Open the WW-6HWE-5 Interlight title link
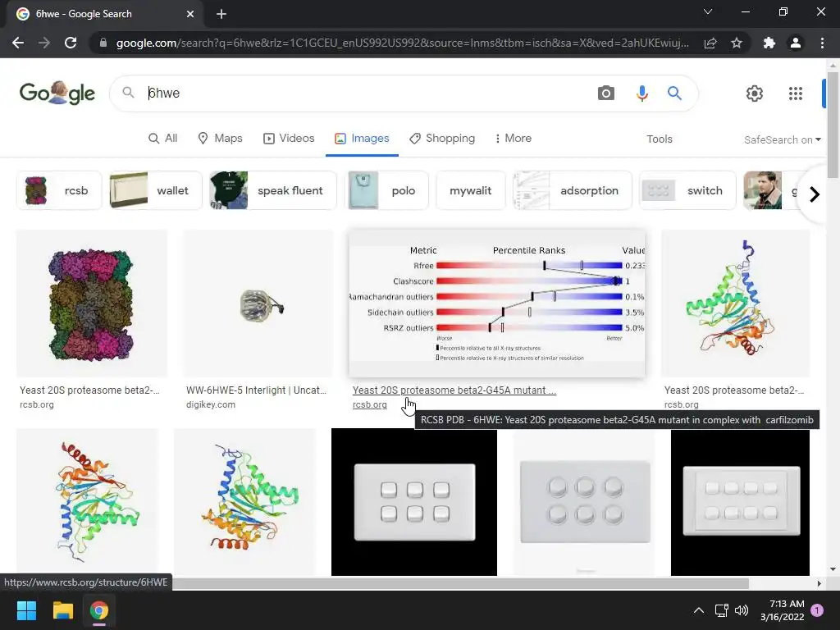The height and width of the screenshot is (630, 840). (256, 390)
